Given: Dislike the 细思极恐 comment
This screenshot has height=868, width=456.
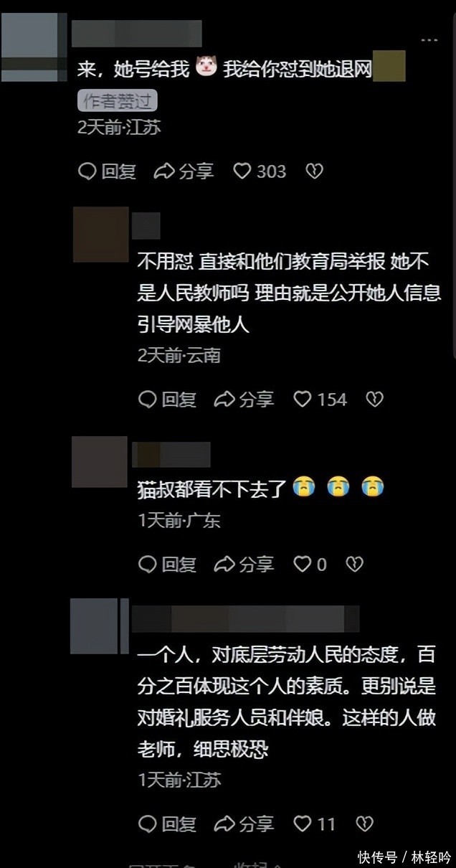Looking at the screenshot, I should 364,824.
